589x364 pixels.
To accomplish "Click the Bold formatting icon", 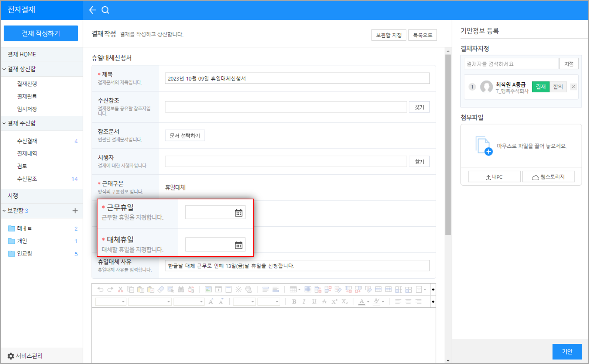I will pos(294,302).
